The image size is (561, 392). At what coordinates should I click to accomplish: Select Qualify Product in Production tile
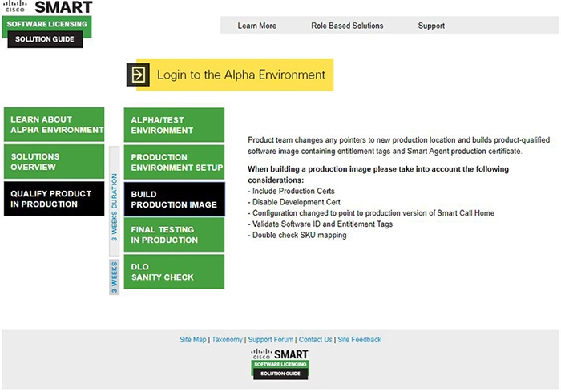(x=54, y=199)
